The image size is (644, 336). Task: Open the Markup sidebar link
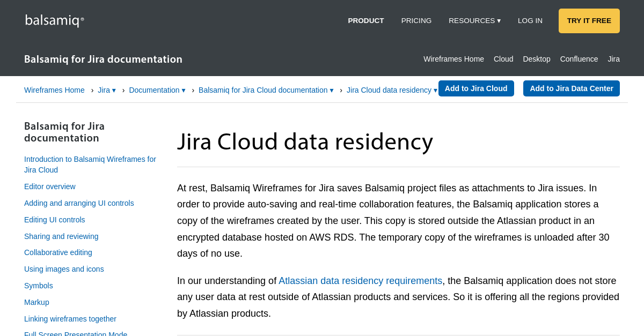click(36, 302)
